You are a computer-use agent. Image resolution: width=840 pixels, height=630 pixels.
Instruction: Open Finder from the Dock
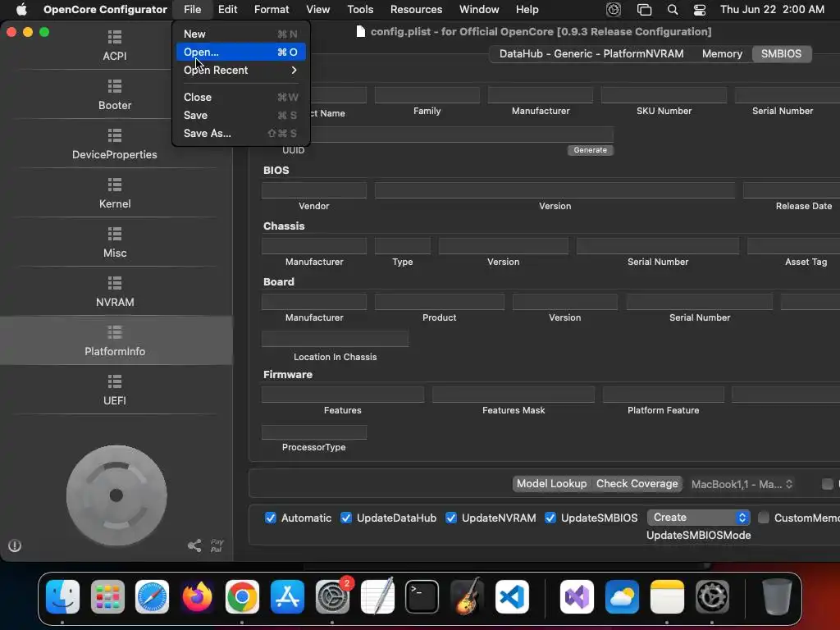coord(62,596)
